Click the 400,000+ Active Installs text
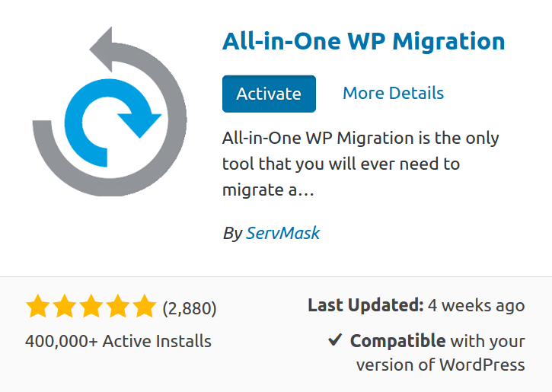552x392 pixels. click(118, 340)
